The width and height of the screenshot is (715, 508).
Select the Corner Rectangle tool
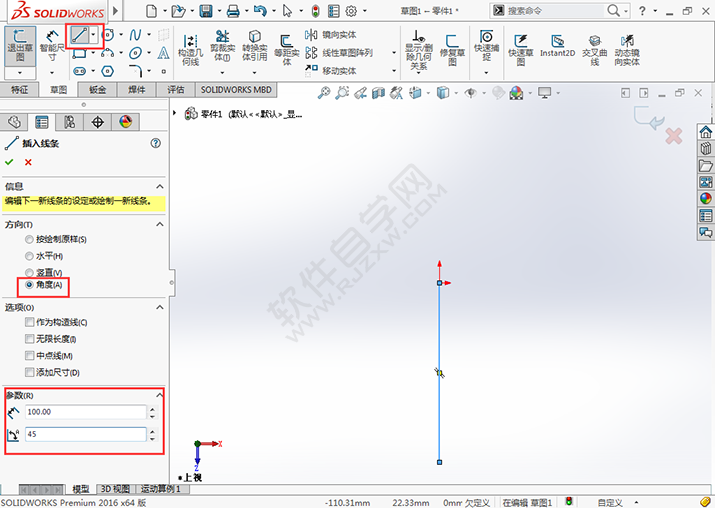point(79,53)
